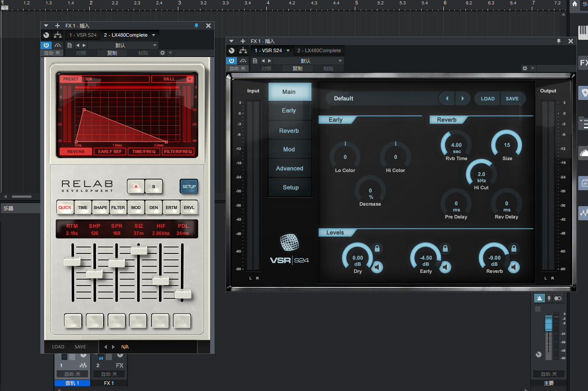Open the cloud icon in right sidebar
This screenshot has width=588, height=391.
583,153
